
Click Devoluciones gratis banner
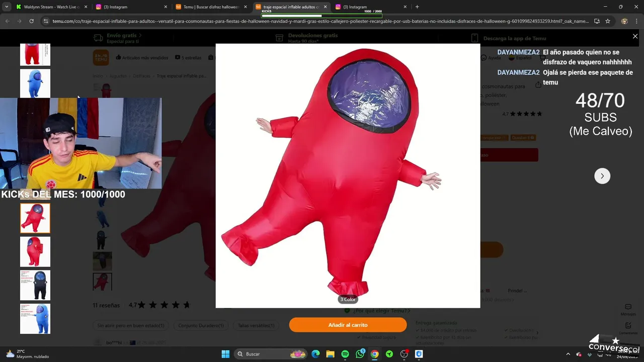pos(307,38)
